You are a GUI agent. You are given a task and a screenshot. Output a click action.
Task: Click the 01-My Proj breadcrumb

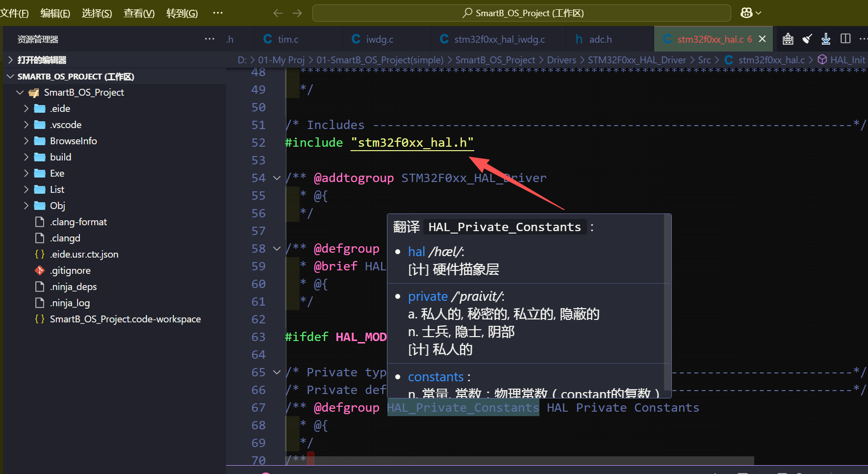click(x=281, y=60)
